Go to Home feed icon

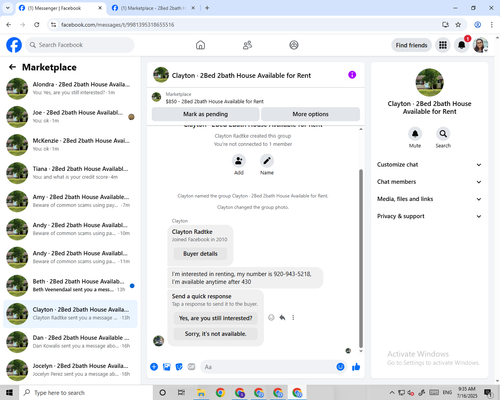[200, 45]
